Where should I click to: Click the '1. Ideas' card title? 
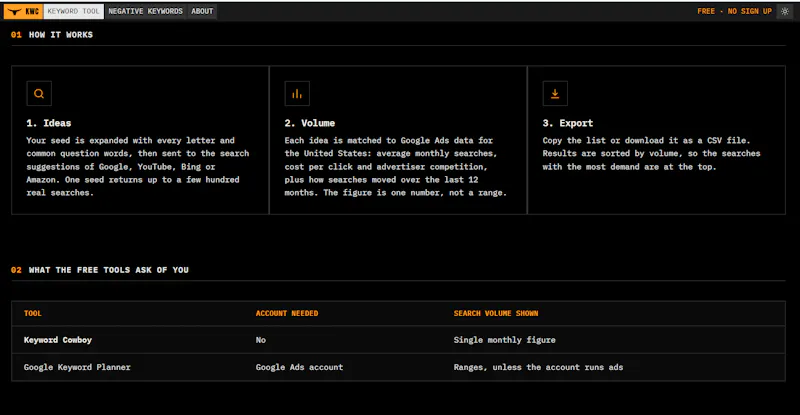[49, 123]
